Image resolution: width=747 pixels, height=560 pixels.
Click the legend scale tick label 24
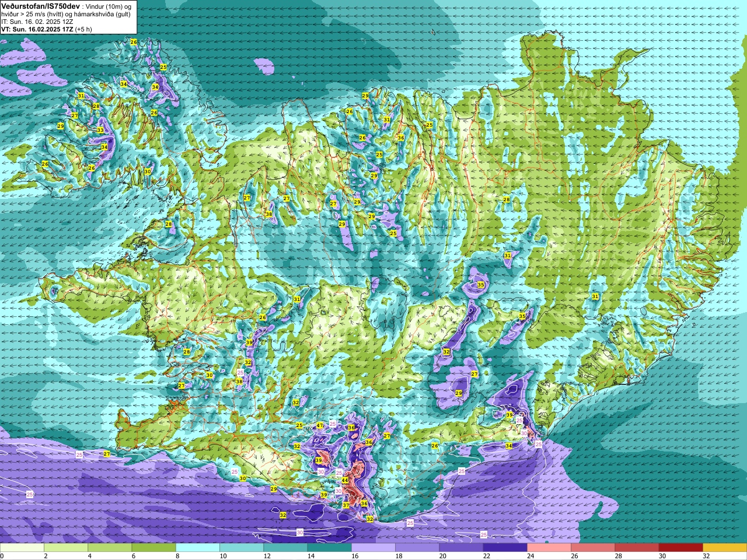(530, 556)
